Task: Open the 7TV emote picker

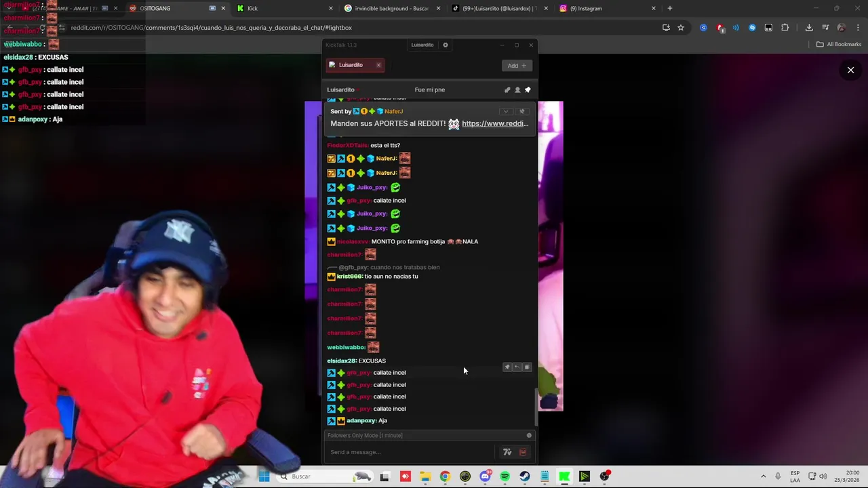Action: click(x=507, y=452)
